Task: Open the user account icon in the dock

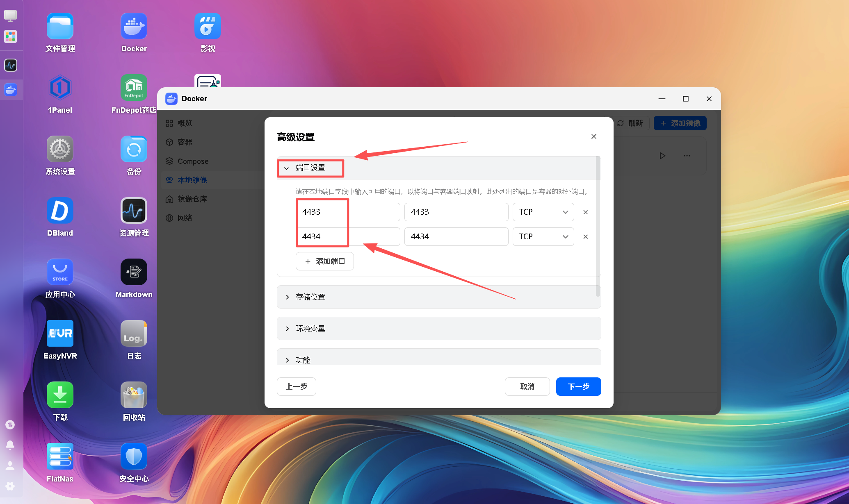Action: (10, 465)
